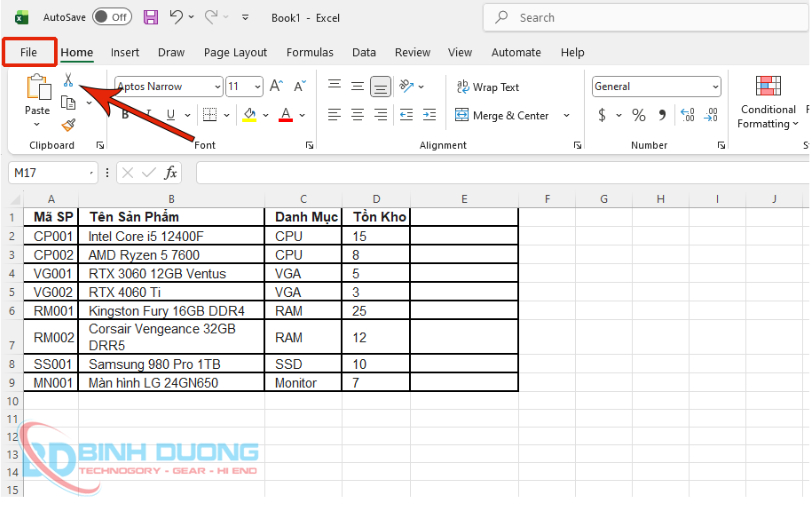Apply accounting dollar format

602,115
